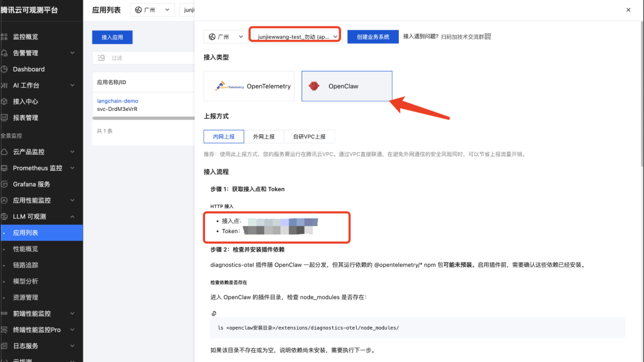
Task: Expand the AI 工作台 menu chevron
Action: point(72,85)
